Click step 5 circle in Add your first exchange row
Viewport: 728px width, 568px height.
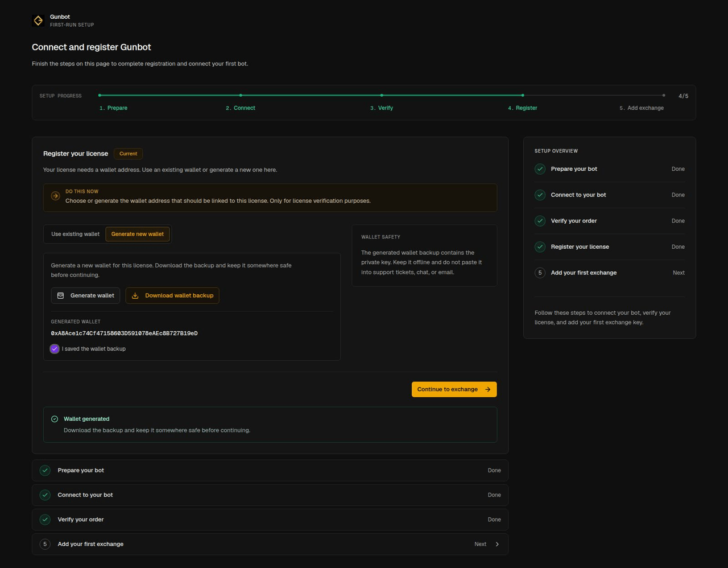[45, 544]
